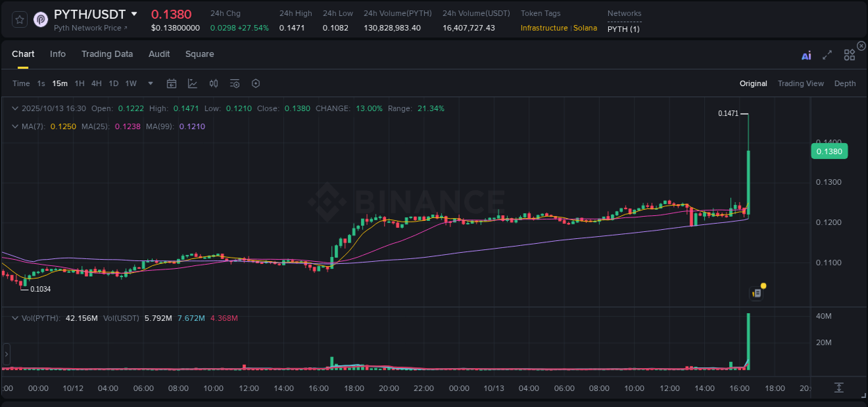Select the line chart overlay icon

pyautogui.click(x=192, y=83)
